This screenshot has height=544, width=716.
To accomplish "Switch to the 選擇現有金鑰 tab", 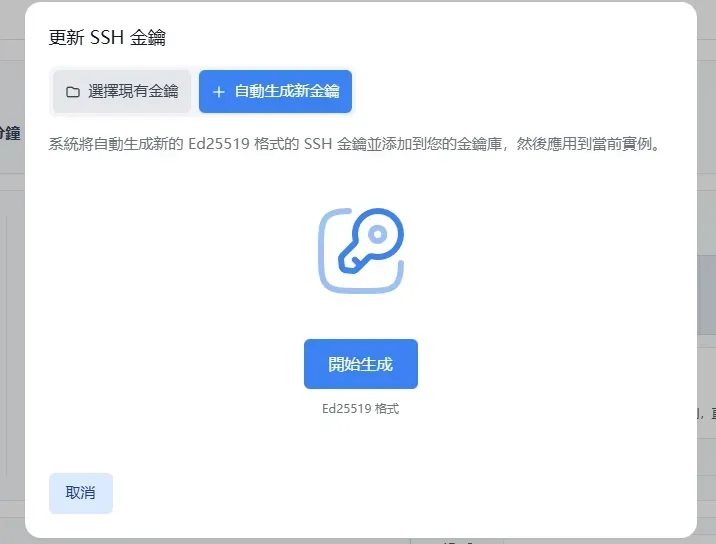I will 122,92.
